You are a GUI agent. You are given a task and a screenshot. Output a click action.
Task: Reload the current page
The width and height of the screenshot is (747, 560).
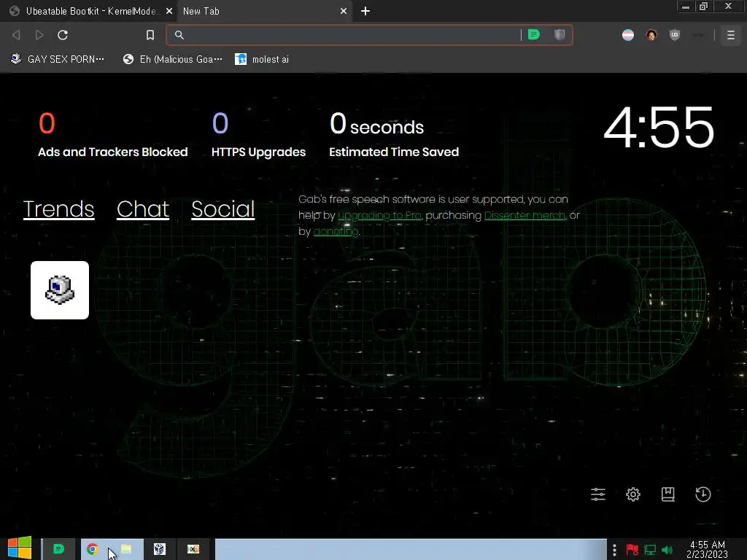pos(63,35)
